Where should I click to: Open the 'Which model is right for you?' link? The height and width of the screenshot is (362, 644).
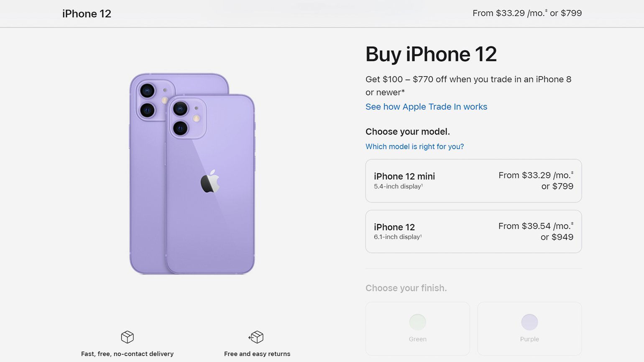[x=414, y=146]
